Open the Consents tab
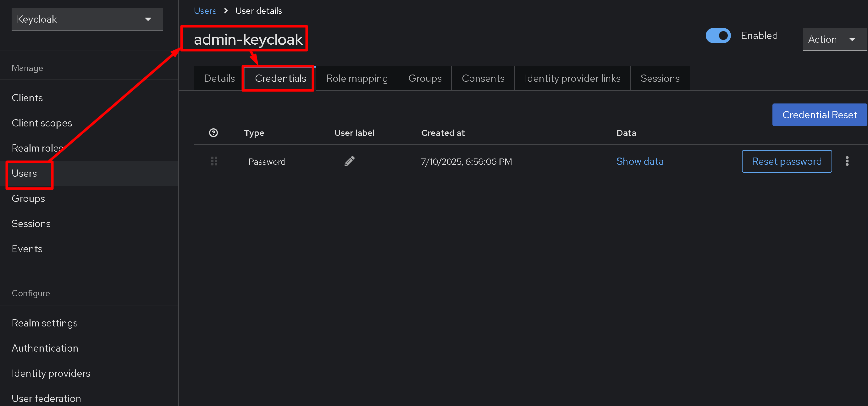The height and width of the screenshot is (406, 868). (x=483, y=78)
